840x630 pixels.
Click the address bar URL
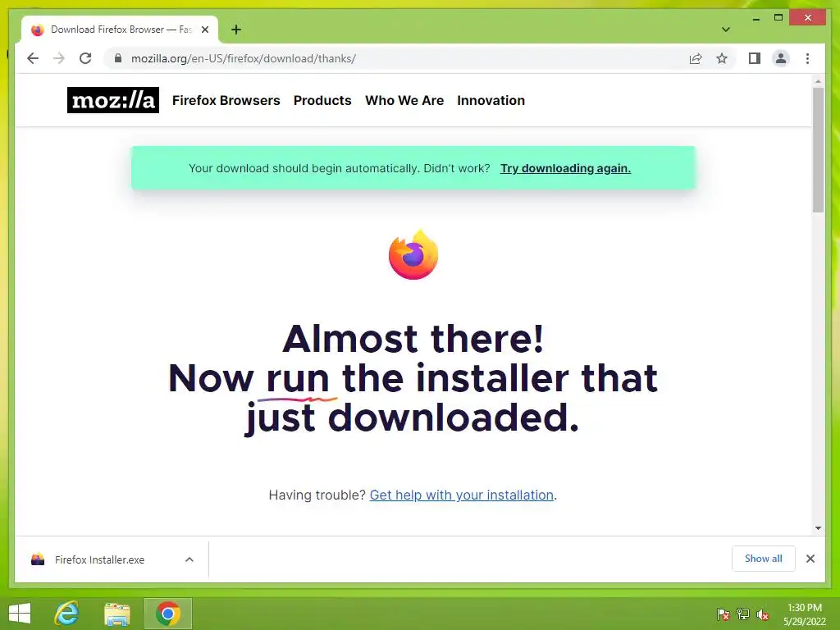click(244, 58)
